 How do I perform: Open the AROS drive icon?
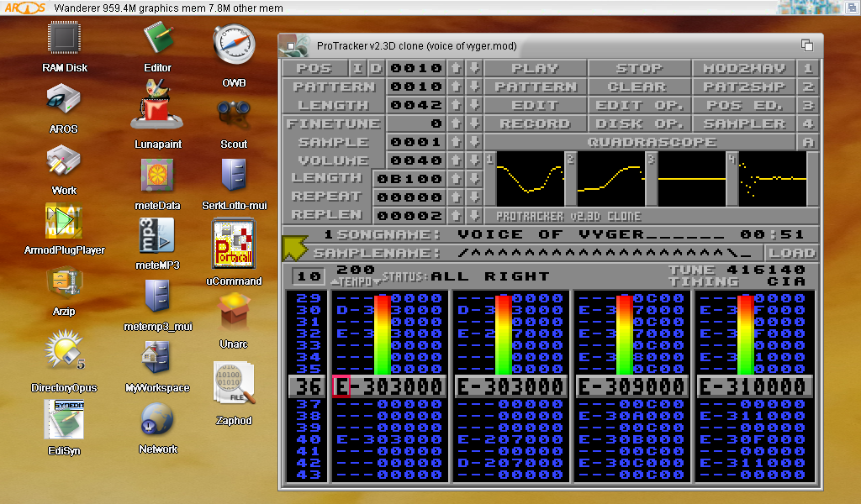[x=63, y=99]
